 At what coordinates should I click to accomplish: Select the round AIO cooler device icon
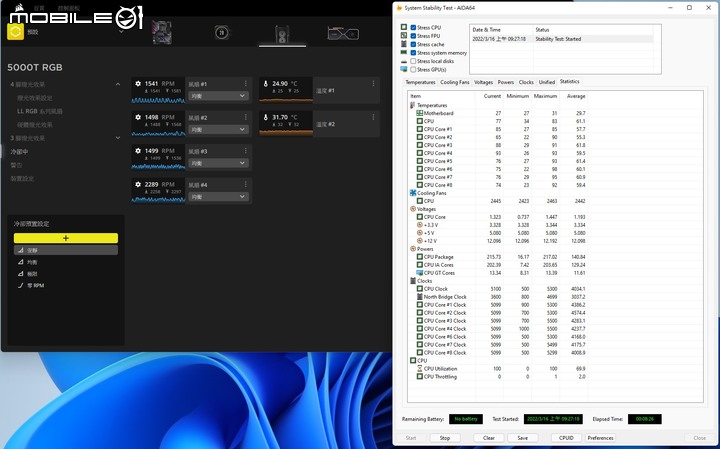tap(222, 33)
